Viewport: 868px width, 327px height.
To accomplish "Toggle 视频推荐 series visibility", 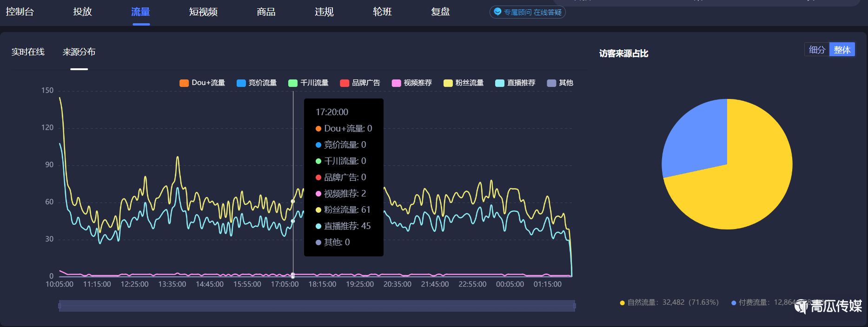I will 412,83.
